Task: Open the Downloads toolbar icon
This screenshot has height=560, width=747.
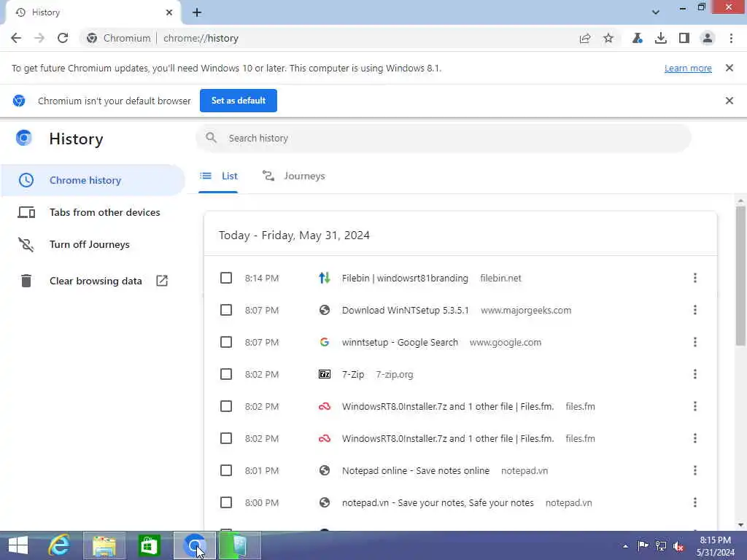Action: click(x=661, y=38)
